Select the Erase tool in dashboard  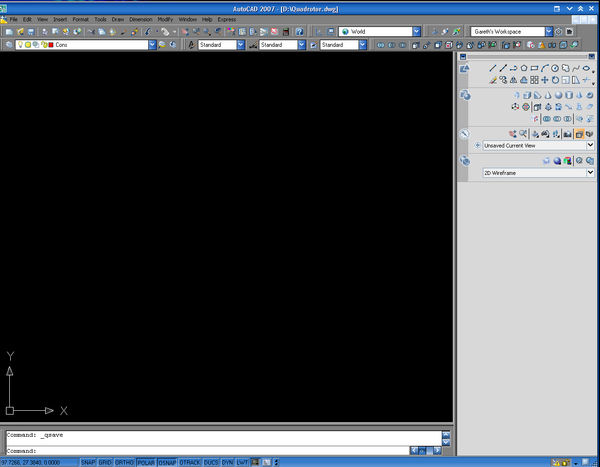coord(493,80)
